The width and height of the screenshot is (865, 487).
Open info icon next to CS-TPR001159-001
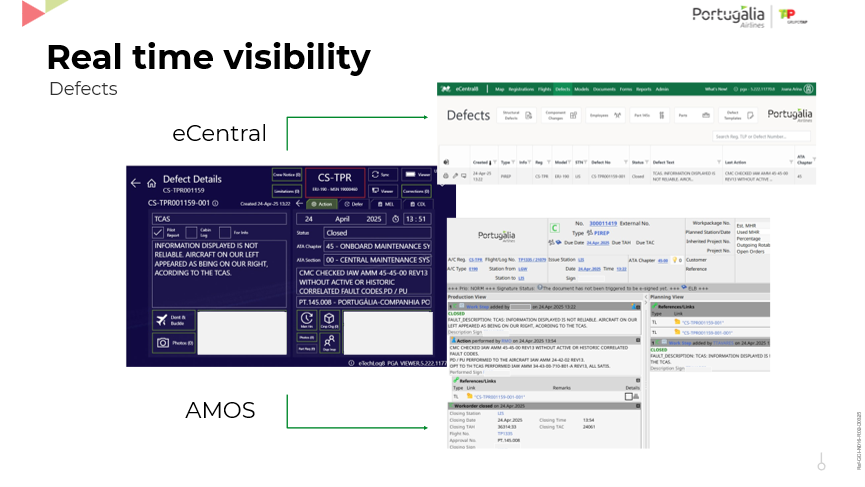tap(215, 203)
